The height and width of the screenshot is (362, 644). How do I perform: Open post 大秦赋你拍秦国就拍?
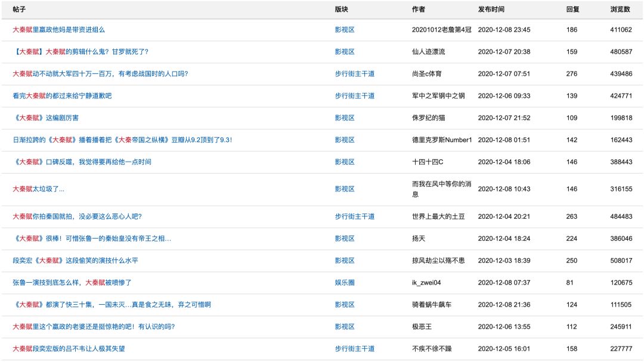77,216
